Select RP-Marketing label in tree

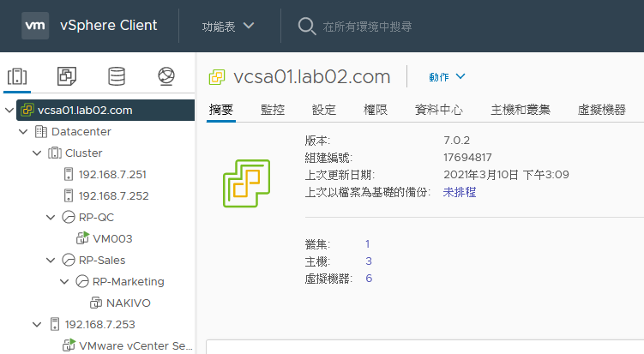tap(128, 281)
